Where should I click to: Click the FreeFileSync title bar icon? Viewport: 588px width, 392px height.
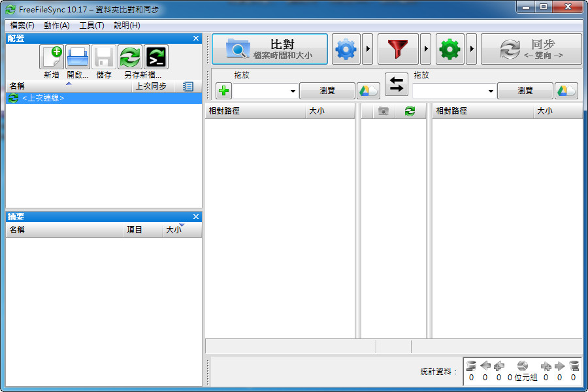pyautogui.click(x=11, y=9)
